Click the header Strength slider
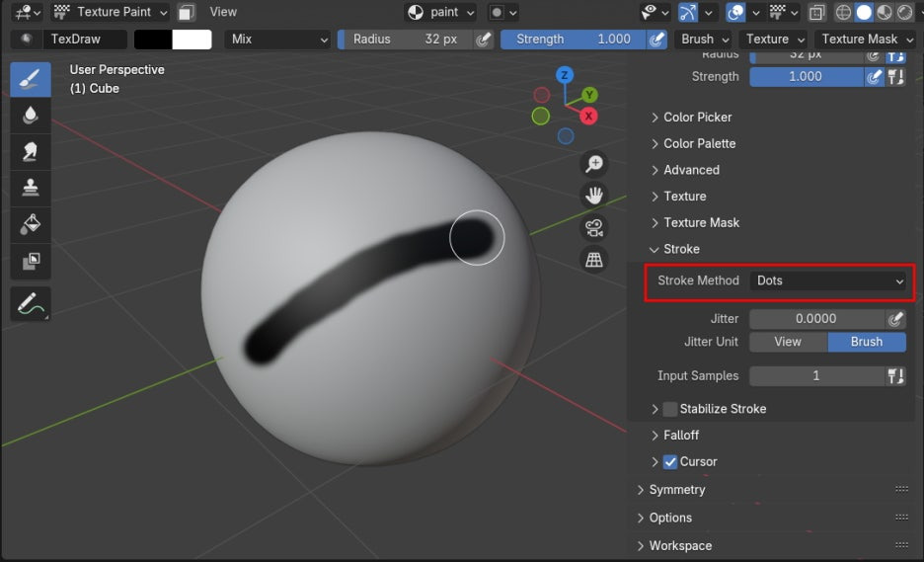The height and width of the screenshot is (562, 924). click(574, 39)
